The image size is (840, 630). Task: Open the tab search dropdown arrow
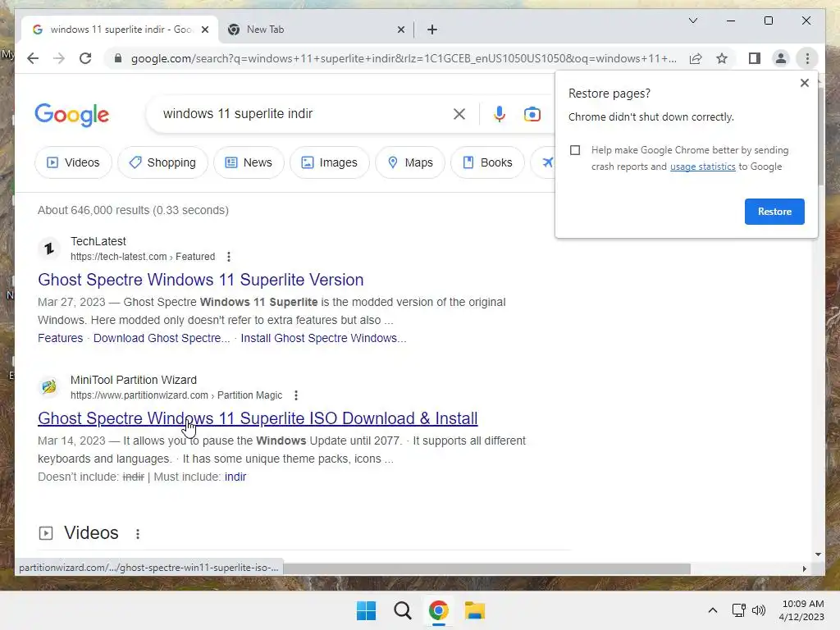[692, 21]
